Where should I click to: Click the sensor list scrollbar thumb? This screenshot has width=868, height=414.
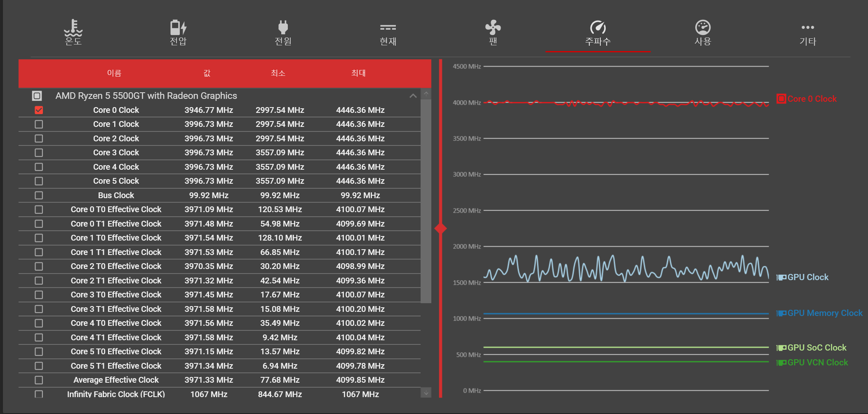coord(426,201)
